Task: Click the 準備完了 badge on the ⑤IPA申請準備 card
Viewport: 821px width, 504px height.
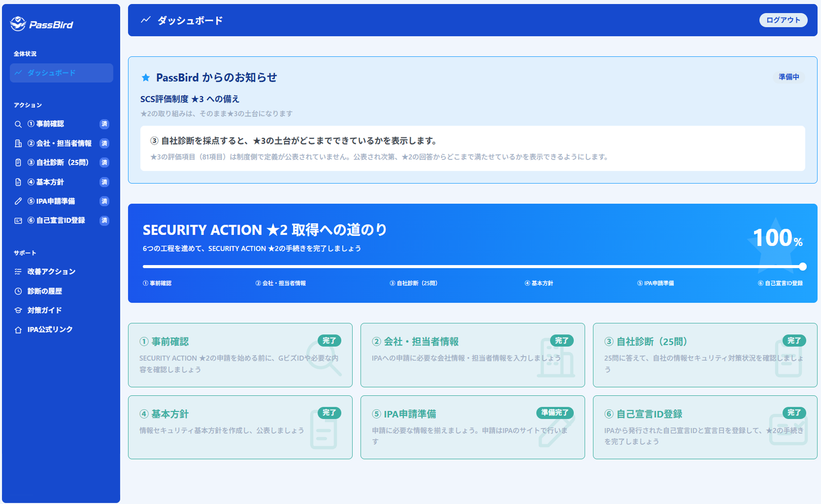Action: coord(555,413)
